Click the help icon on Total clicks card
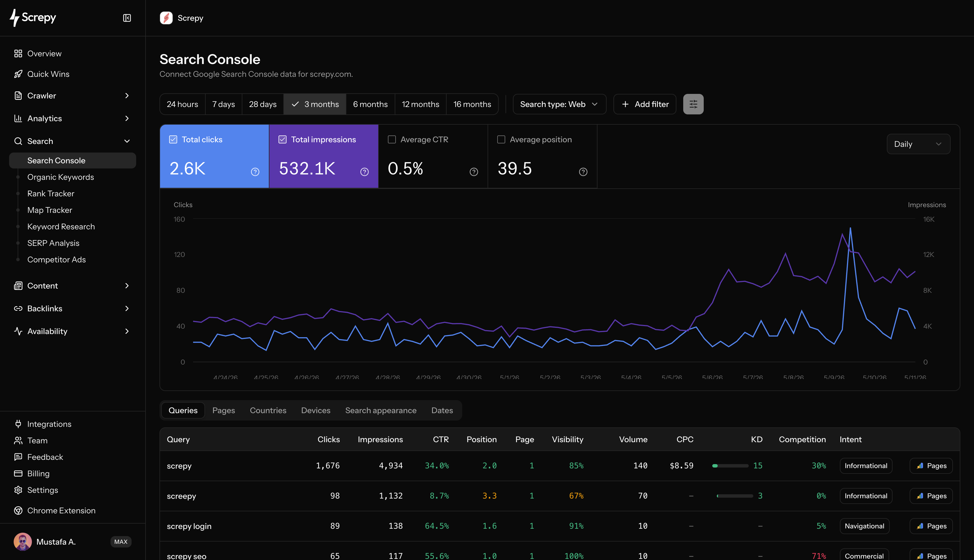This screenshot has height=560, width=974. click(255, 172)
